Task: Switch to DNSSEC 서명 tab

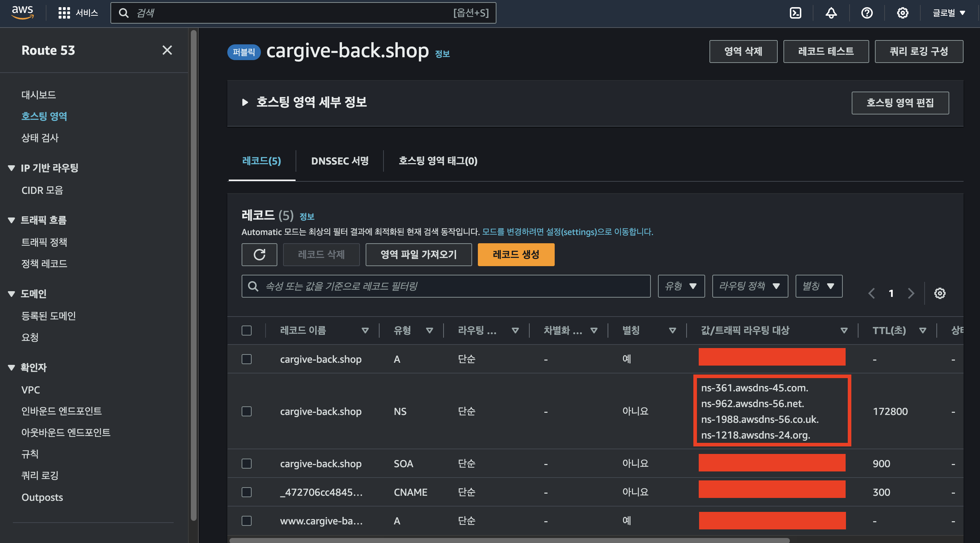Action: click(x=340, y=161)
